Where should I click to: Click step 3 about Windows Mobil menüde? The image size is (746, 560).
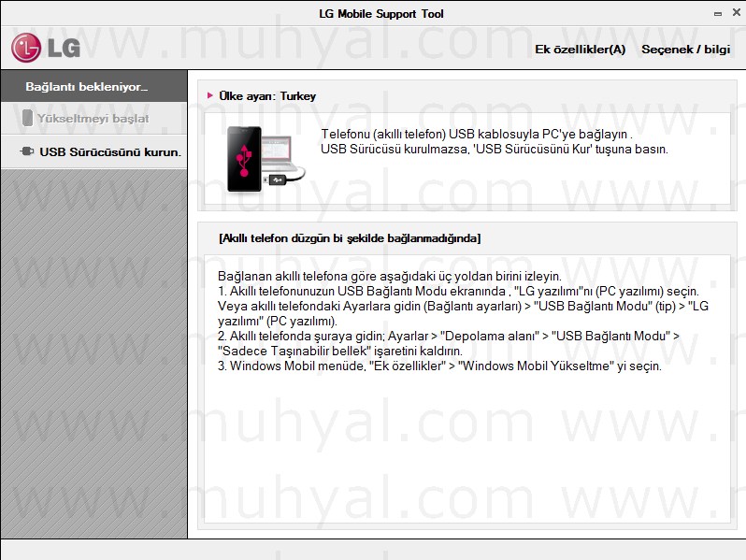[439, 366]
